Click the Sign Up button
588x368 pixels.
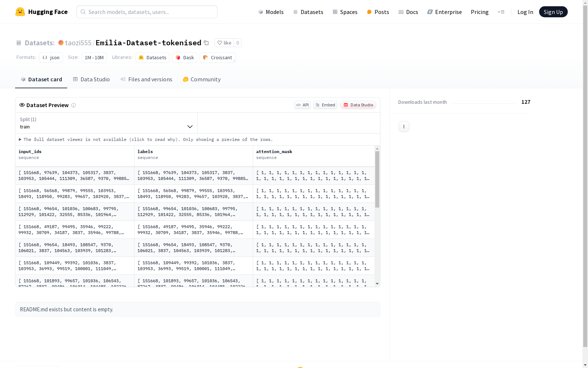point(553,12)
